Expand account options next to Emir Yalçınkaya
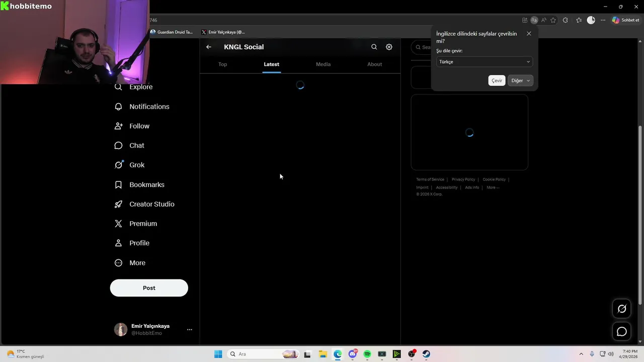This screenshot has height=362, width=644. tap(190, 330)
